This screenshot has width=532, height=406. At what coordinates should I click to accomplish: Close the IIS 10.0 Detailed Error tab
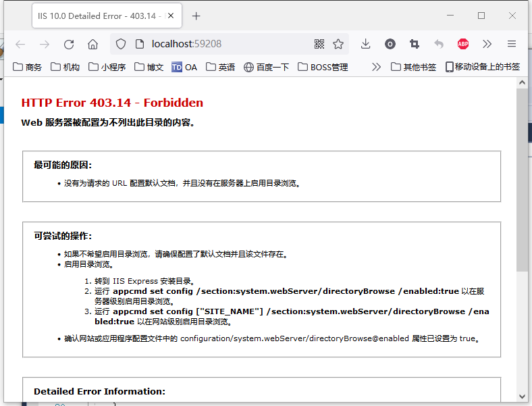171,16
